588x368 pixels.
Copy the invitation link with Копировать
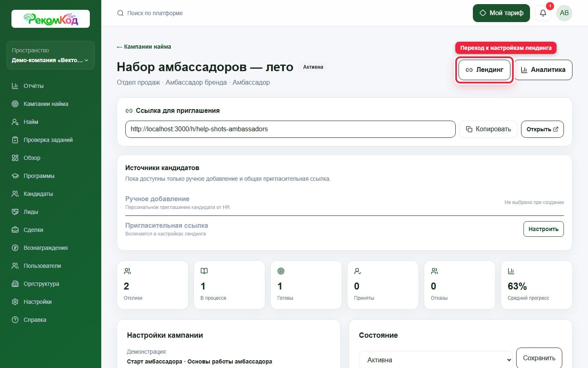click(488, 129)
